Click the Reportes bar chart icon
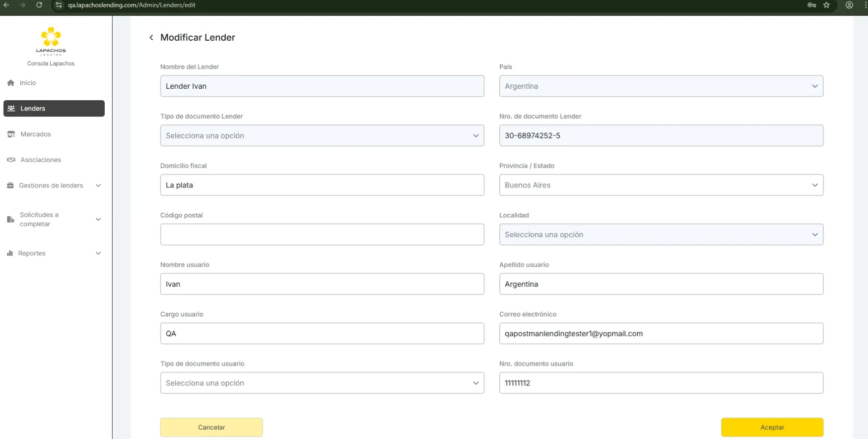Image resolution: width=868 pixels, height=439 pixels. (10, 253)
